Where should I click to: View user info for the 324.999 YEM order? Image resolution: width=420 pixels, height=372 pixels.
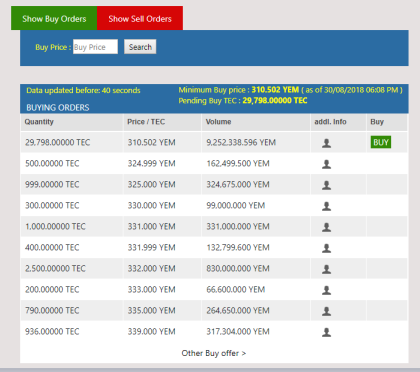click(x=326, y=164)
